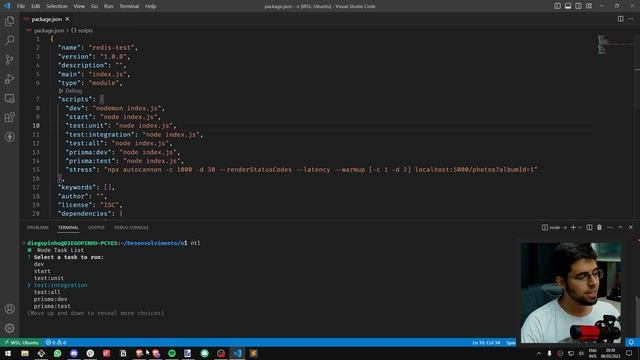
Task: Select the highlighted test:integration task
Action: 60,285
